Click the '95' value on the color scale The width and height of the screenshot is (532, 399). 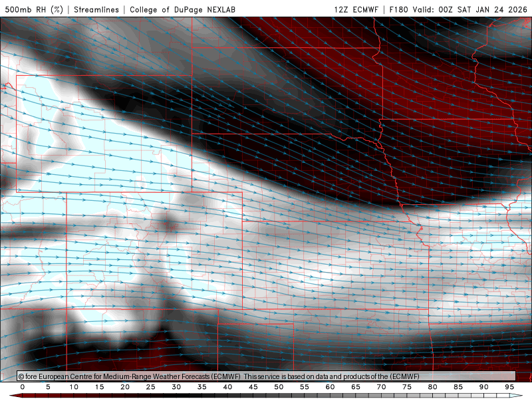tap(509, 387)
